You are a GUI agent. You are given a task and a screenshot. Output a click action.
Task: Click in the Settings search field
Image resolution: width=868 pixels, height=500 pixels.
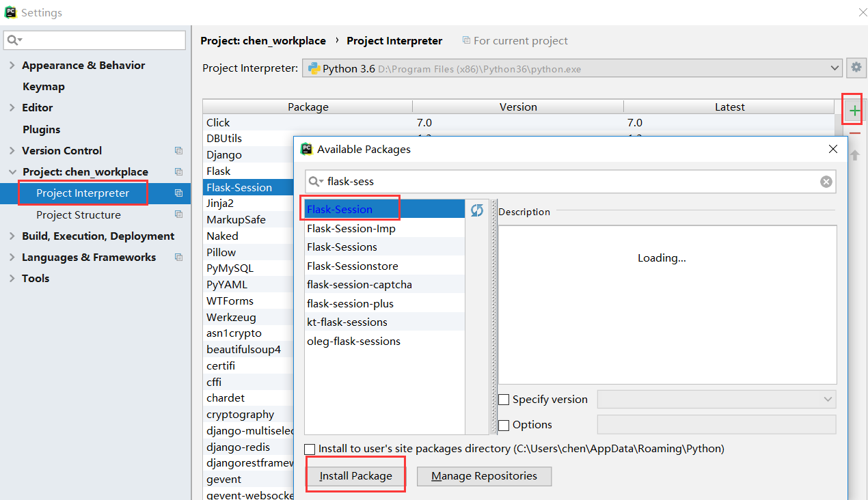point(95,40)
